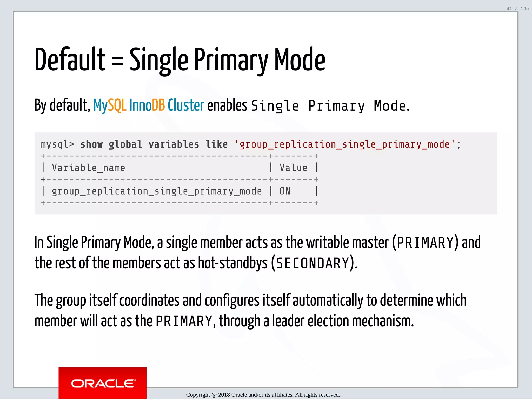The height and width of the screenshot is (399, 532).
Task: Click the quoted 'group_replication_single_primary_mode' string
Action: [345, 144]
